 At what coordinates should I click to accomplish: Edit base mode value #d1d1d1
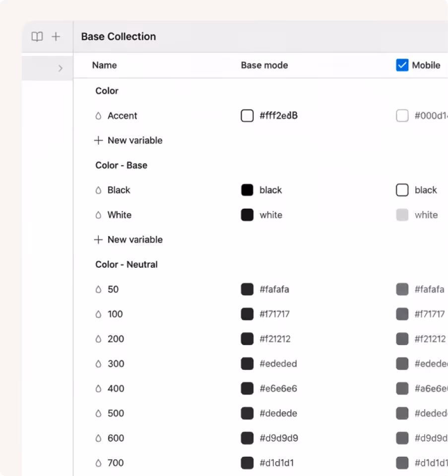click(x=277, y=463)
